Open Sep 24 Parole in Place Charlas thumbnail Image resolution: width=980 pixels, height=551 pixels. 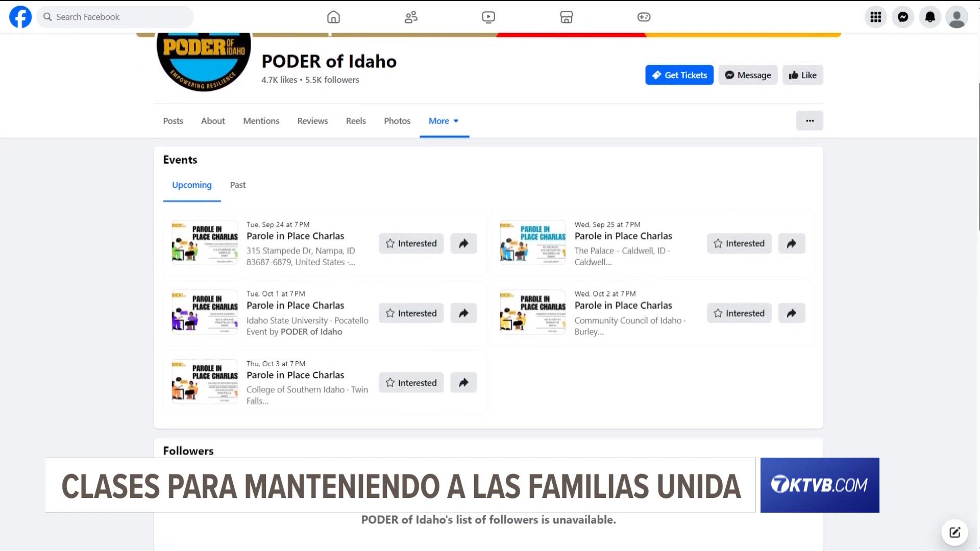(x=205, y=242)
